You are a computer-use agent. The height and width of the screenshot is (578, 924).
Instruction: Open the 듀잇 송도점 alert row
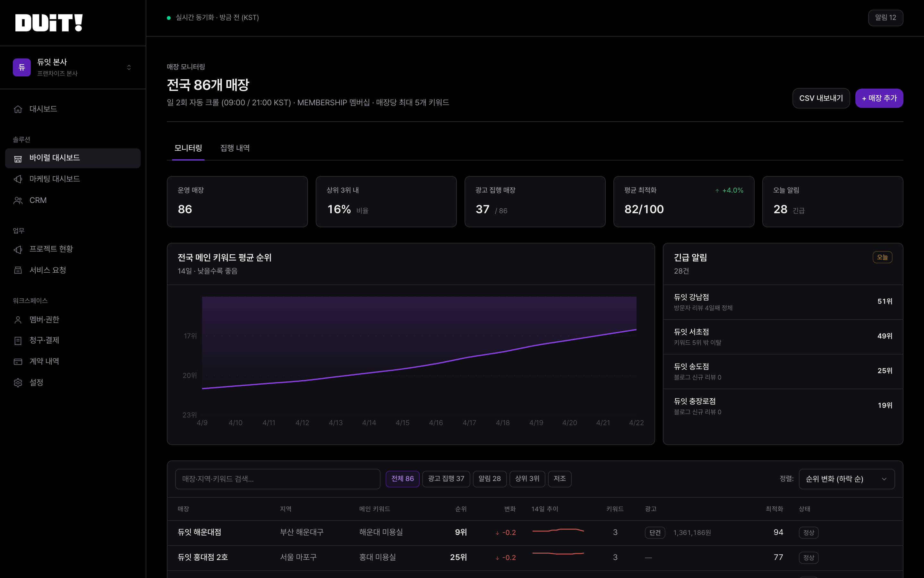pyautogui.click(x=783, y=372)
